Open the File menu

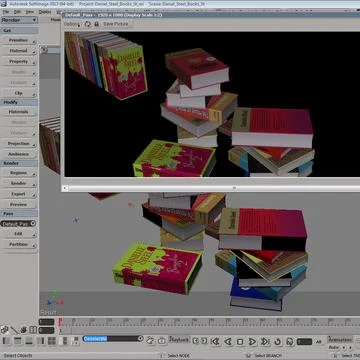point(6,12)
